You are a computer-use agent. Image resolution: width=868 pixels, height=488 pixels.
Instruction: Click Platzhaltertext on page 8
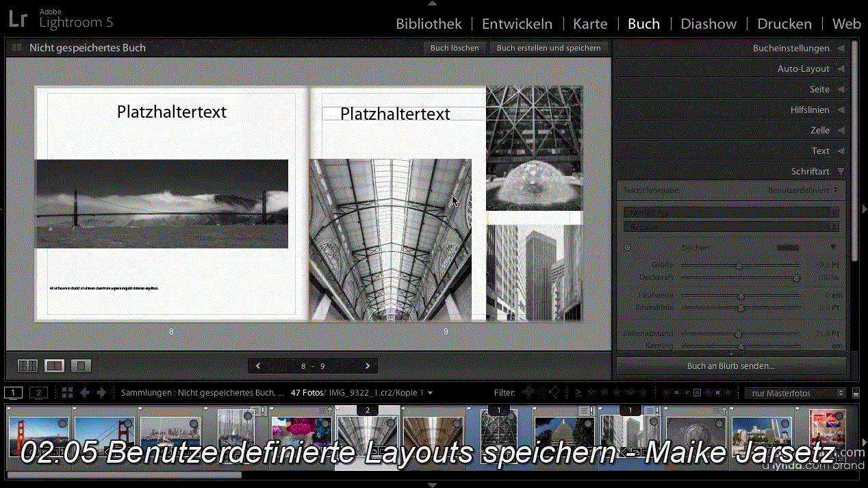pyautogui.click(x=171, y=112)
